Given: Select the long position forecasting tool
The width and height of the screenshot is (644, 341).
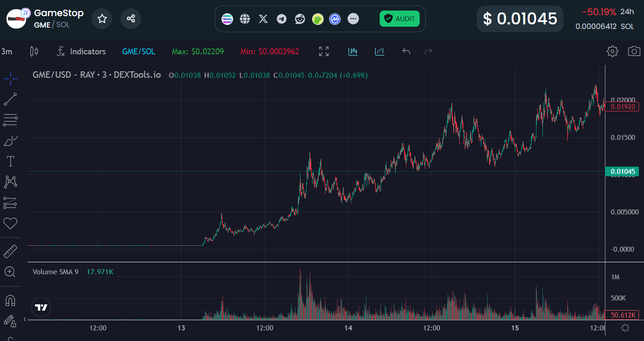Looking at the screenshot, I should pyautogui.click(x=11, y=202).
